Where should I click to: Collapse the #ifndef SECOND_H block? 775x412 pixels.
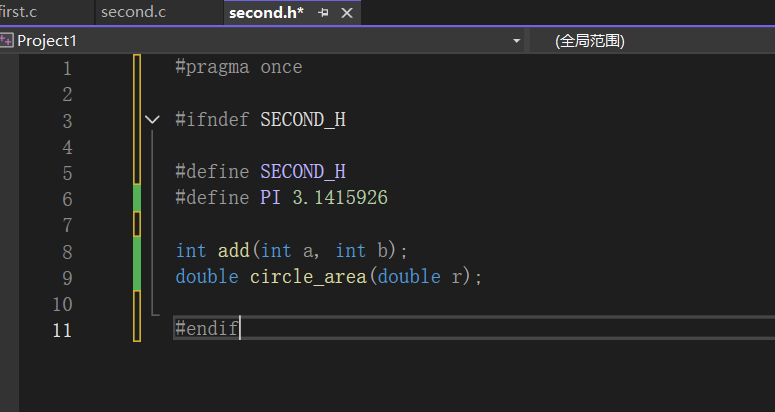(152, 120)
